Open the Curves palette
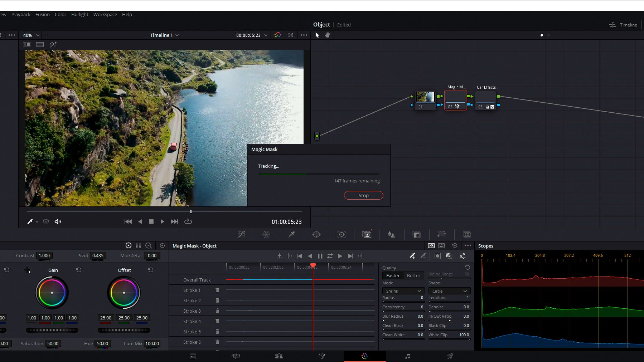Image resolution: width=644 pixels, height=362 pixels. click(x=241, y=235)
